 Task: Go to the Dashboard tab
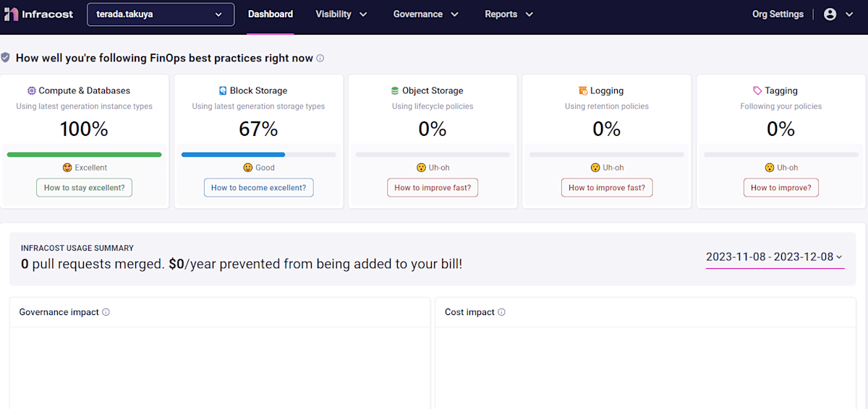(271, 14)
